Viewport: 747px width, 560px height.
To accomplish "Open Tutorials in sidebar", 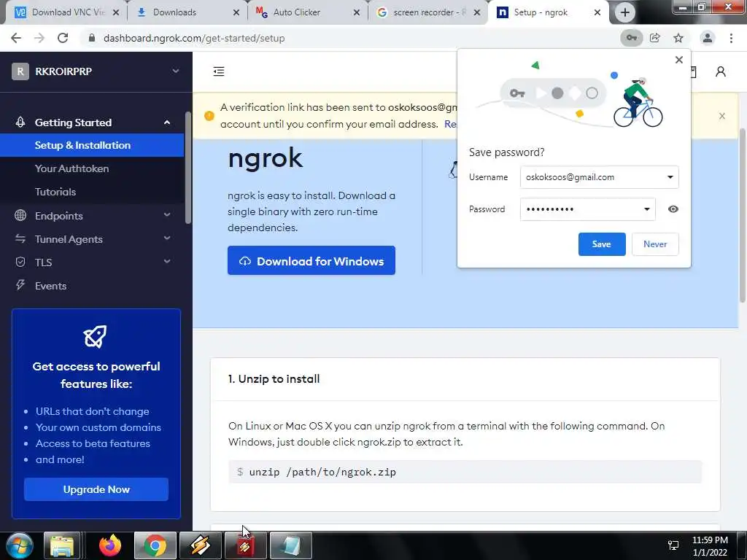I will tap(55, 192).
